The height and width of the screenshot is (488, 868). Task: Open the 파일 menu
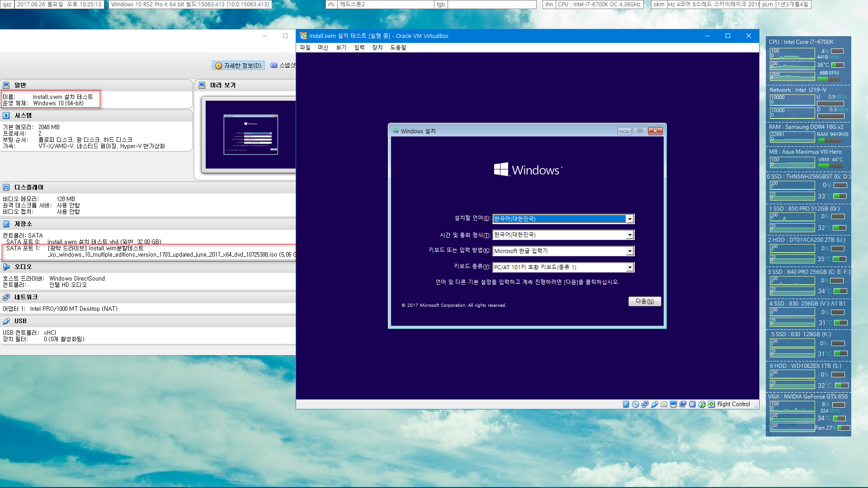pyautogui.click(x=305, y=47)
